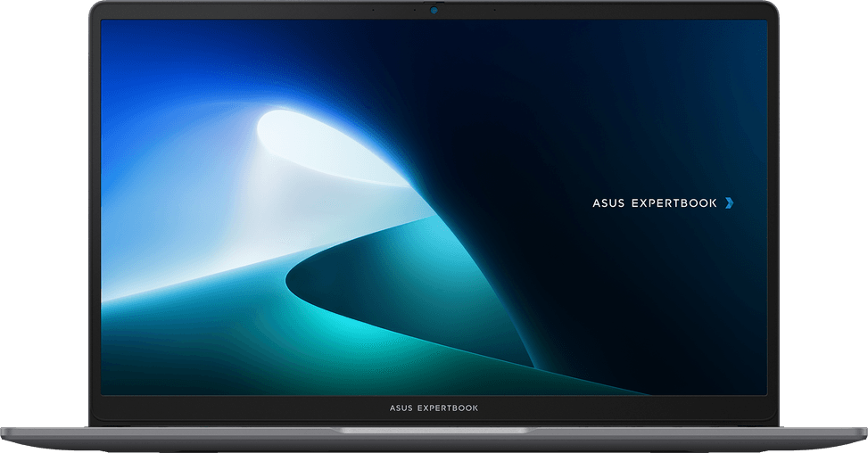Click the ASUS EXPERTBOOK bezel label
The width and height of the screenshot is (868, 453).
pyautogui.click(x=434, y=408)
